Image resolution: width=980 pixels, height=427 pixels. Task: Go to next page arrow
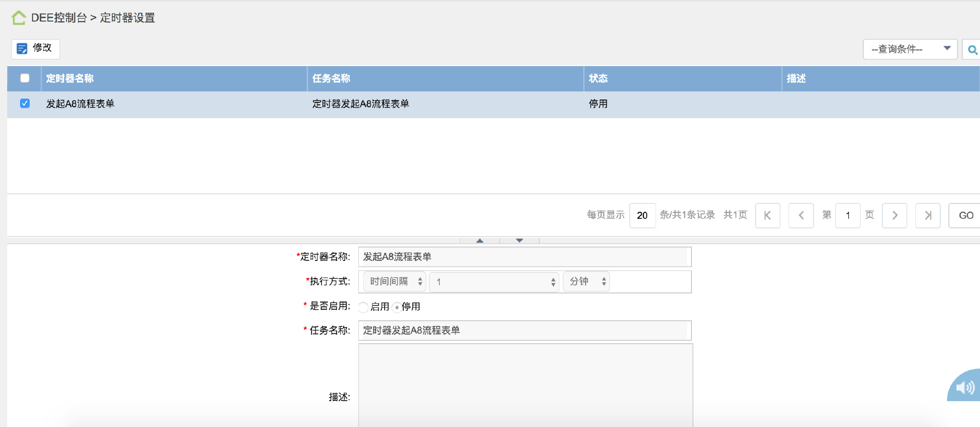pos(894,215)
